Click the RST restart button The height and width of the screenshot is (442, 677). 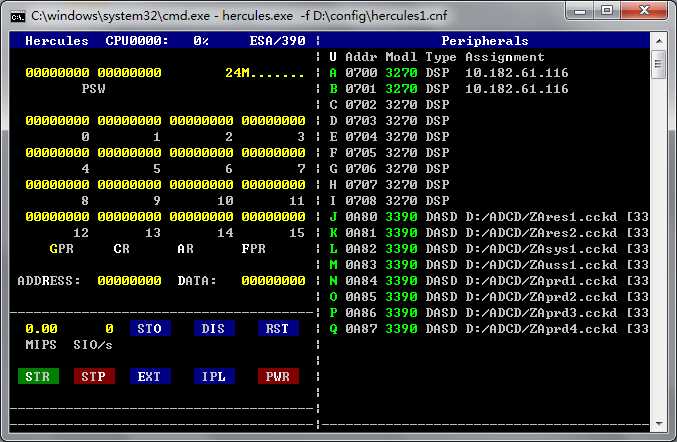[277, 328]
